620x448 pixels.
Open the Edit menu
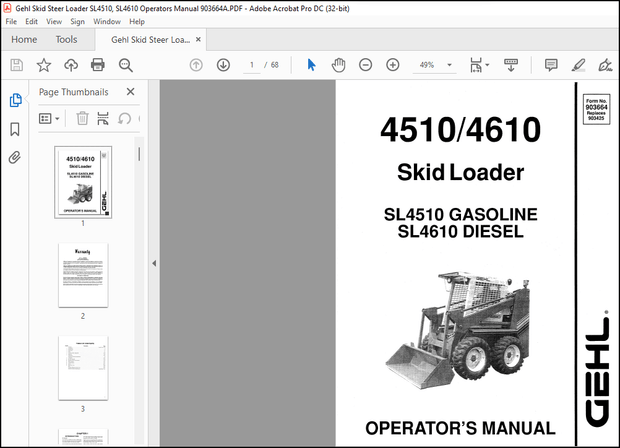pos(31,22)
